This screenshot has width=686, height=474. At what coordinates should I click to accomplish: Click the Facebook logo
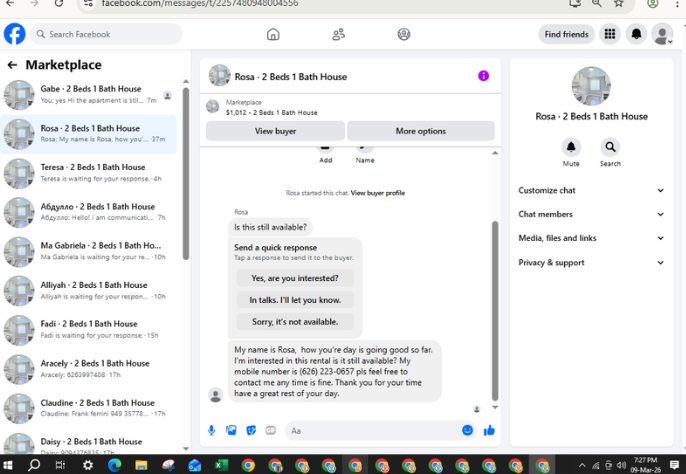click(14, 34)
